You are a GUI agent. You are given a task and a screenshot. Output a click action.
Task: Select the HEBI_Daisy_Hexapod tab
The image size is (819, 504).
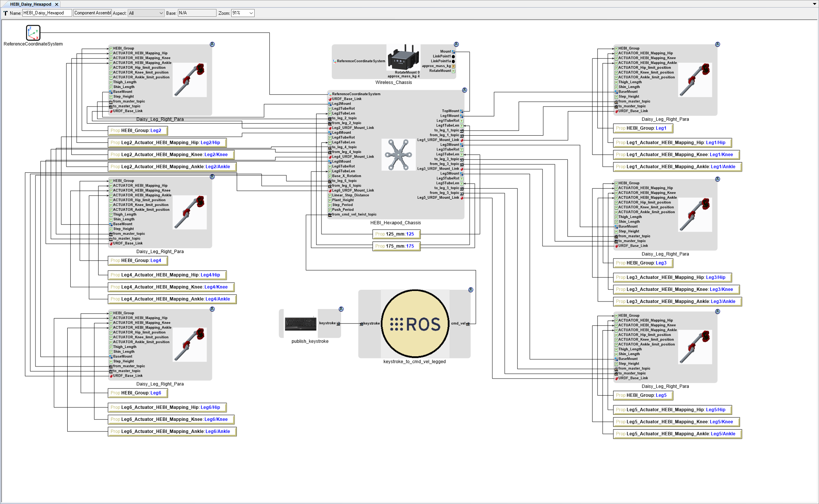[x=32, y=4]
